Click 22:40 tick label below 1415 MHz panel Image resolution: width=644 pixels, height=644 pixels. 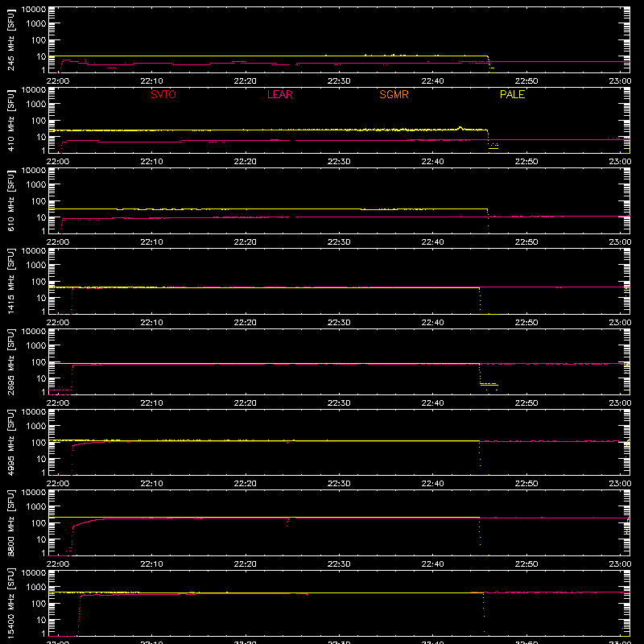(x=432, y=323)
